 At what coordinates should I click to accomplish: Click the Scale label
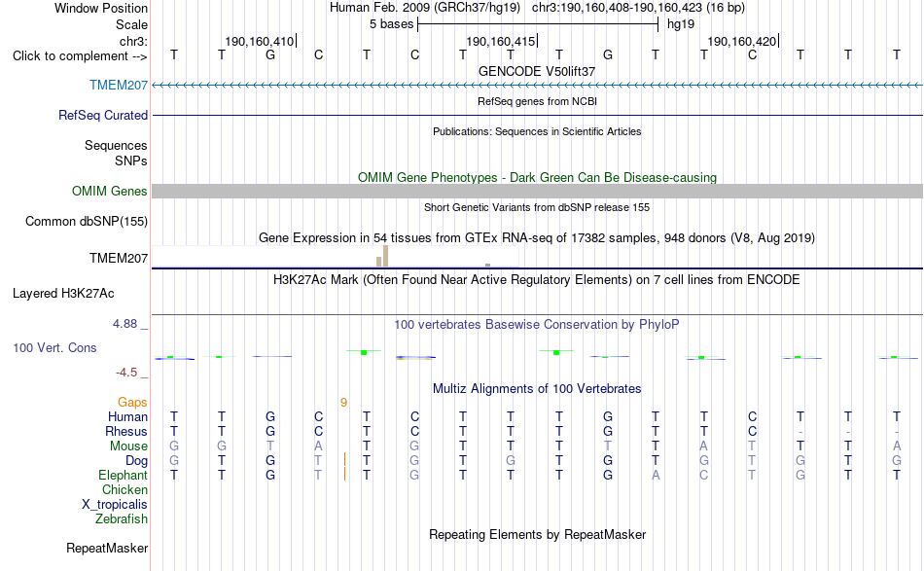tap(132, 24)
